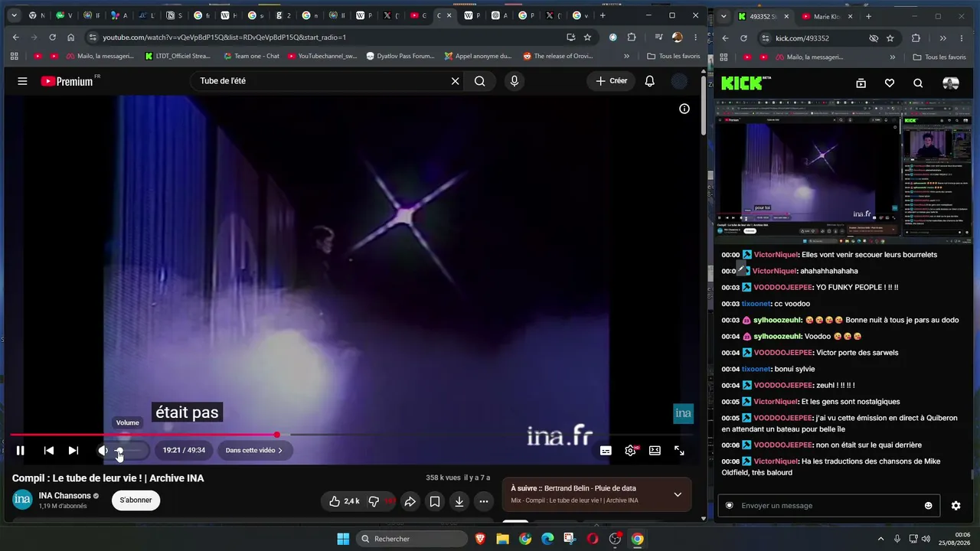The height and width of the screenshot is (551, 980).
Task: Open the YouTube guide hamburger menu
Action: click(x=22, y=81)
